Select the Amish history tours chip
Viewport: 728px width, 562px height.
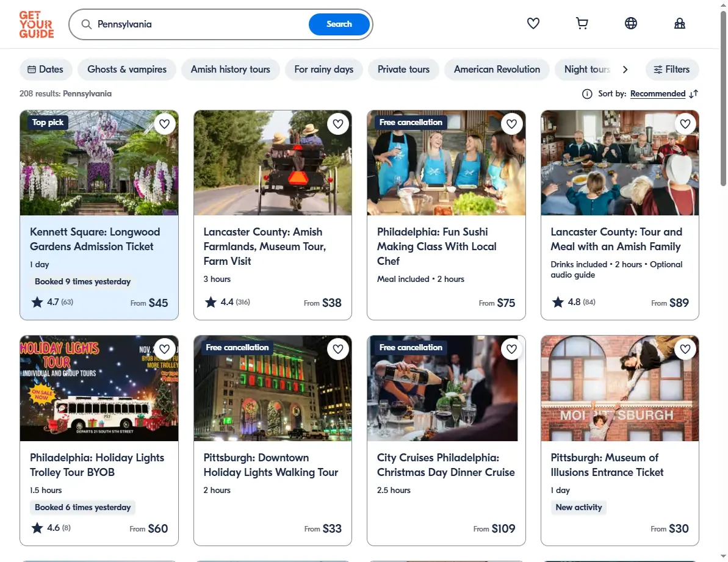point(230,70)
